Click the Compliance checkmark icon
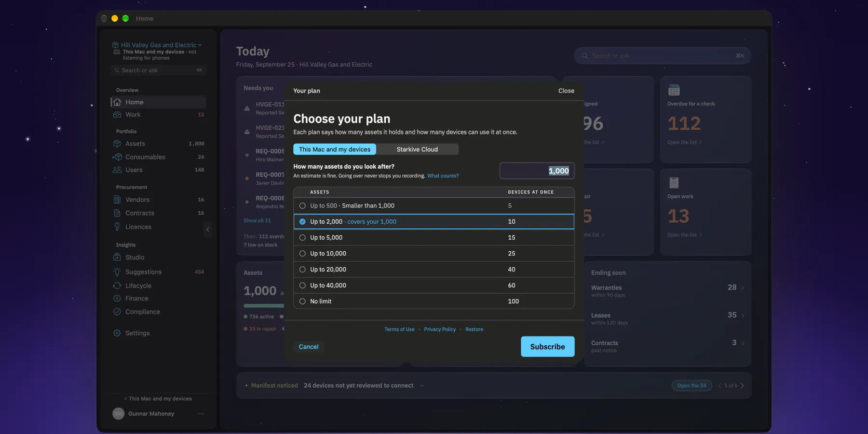 [117, 312]
